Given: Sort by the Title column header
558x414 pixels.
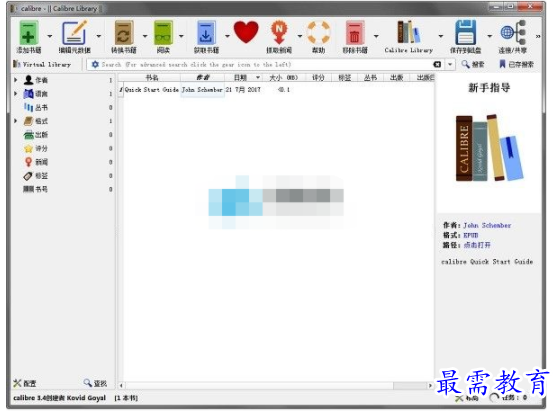Looking at the screenshot, I should pyautogui.click(x=152, y=78).
